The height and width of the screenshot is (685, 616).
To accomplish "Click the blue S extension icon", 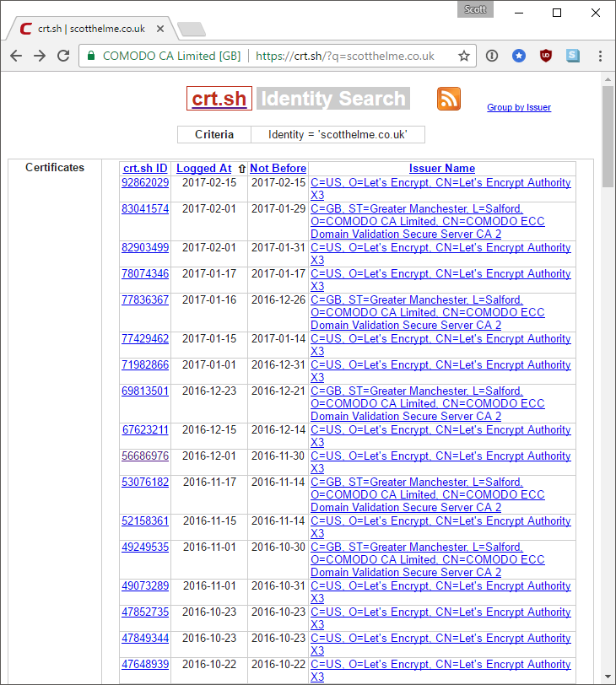I will pos(573,56).
